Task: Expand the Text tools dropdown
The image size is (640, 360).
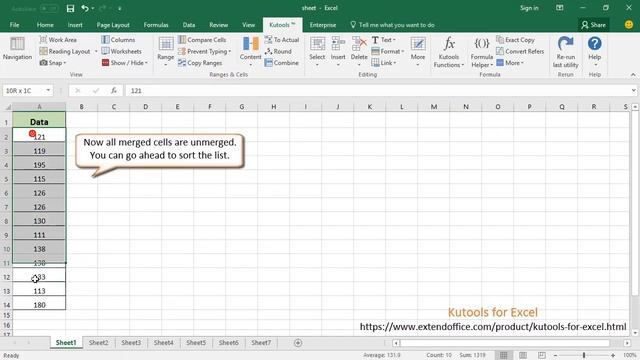Action: coord(384,40)
